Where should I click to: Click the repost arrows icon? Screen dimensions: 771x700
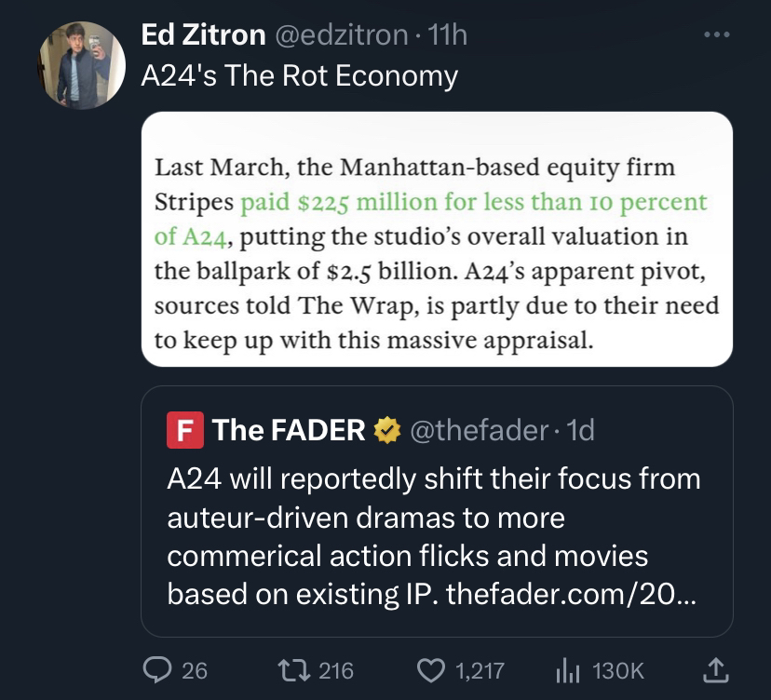(294, 670)
